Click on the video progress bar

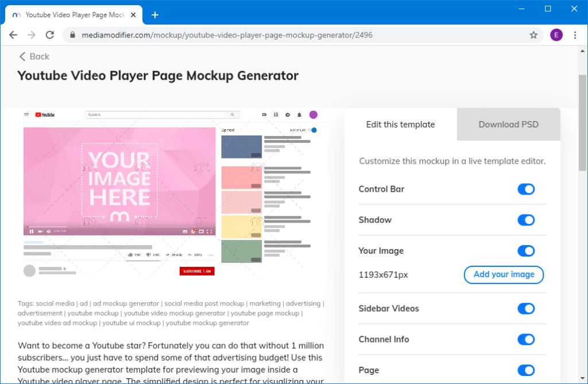pos(115,226)
